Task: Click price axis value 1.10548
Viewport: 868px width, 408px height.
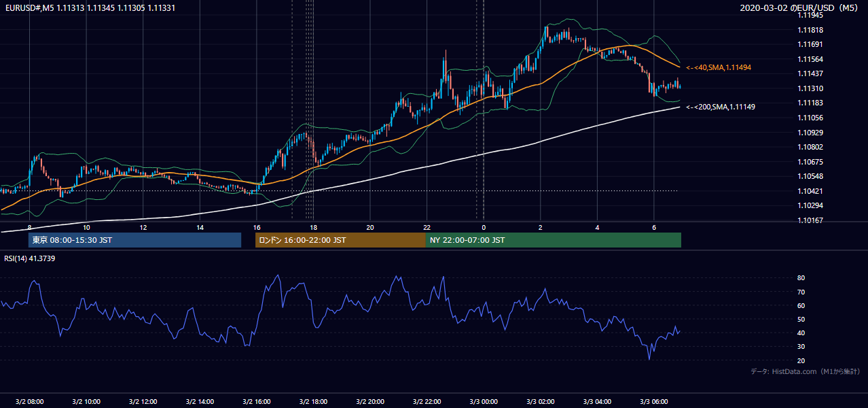Action: (x=811, y=176)
